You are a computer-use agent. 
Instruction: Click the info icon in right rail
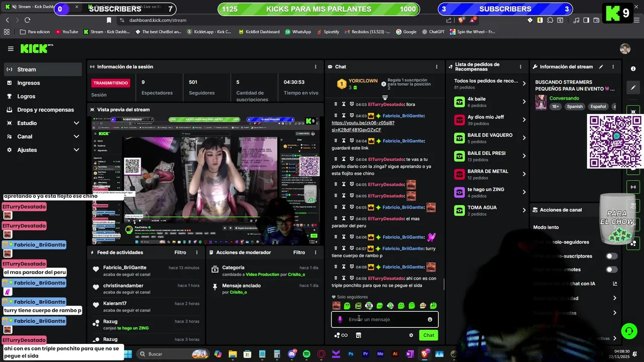click(633, 68)
